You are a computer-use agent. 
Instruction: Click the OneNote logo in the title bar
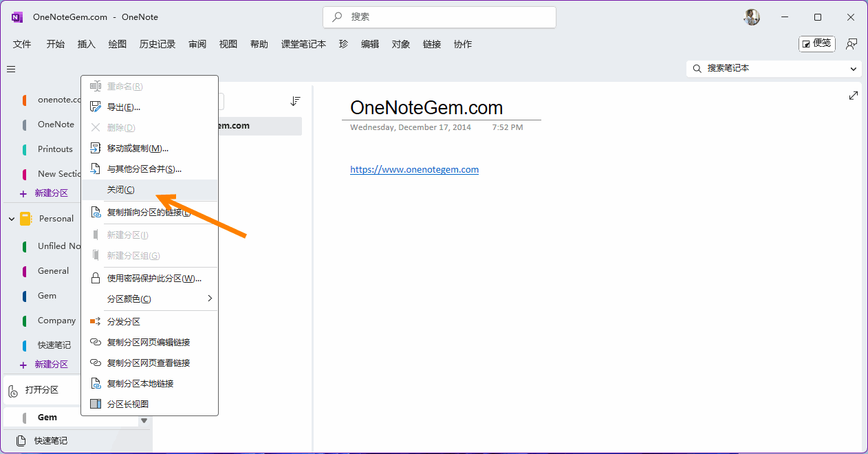pos(16,17)
